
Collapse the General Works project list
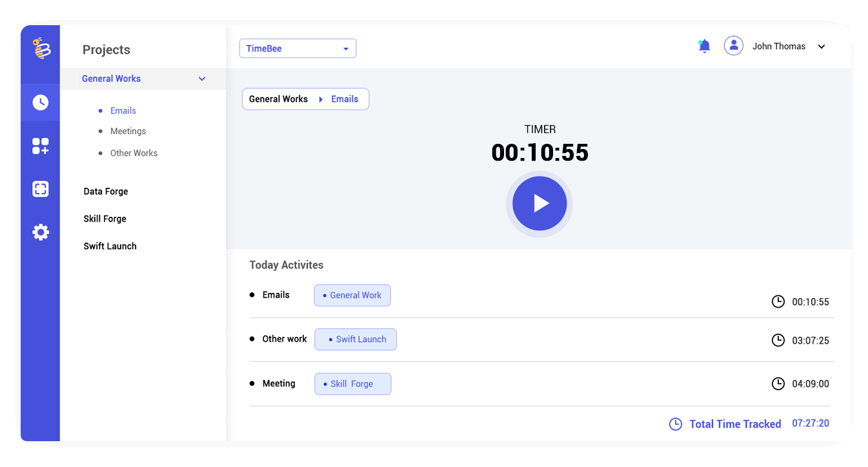(x=201, y=78)
